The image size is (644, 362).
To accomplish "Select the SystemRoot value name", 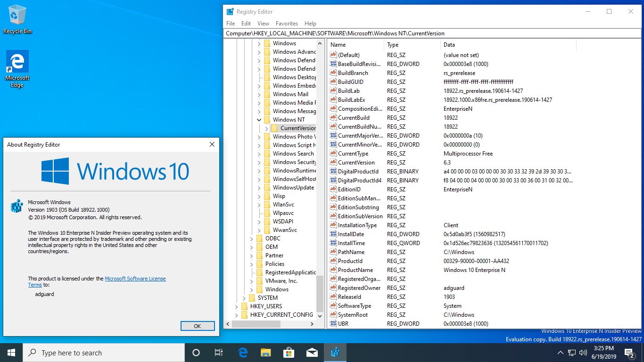I will click(353, 315).
